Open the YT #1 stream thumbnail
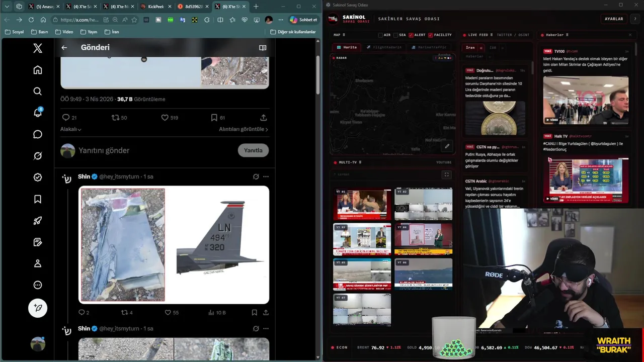The image size is (644, 362). pos(362,204)
